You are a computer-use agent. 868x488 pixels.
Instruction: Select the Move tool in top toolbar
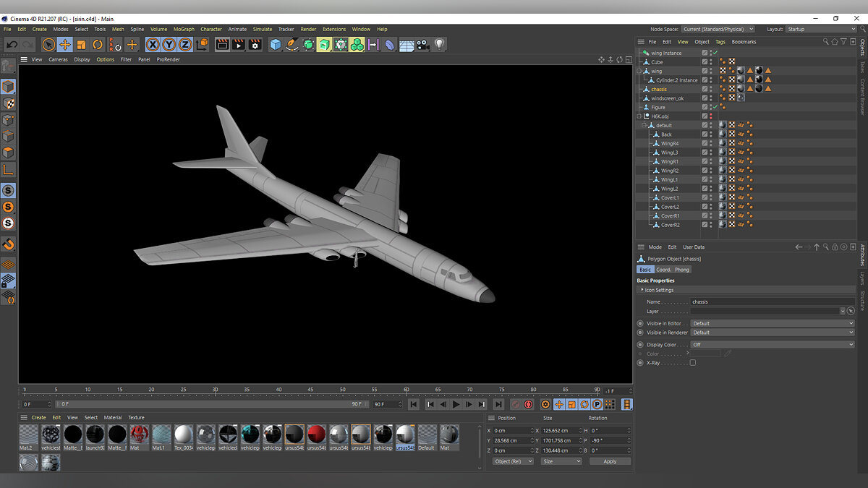pyautogui.click(x=65, y=45)
